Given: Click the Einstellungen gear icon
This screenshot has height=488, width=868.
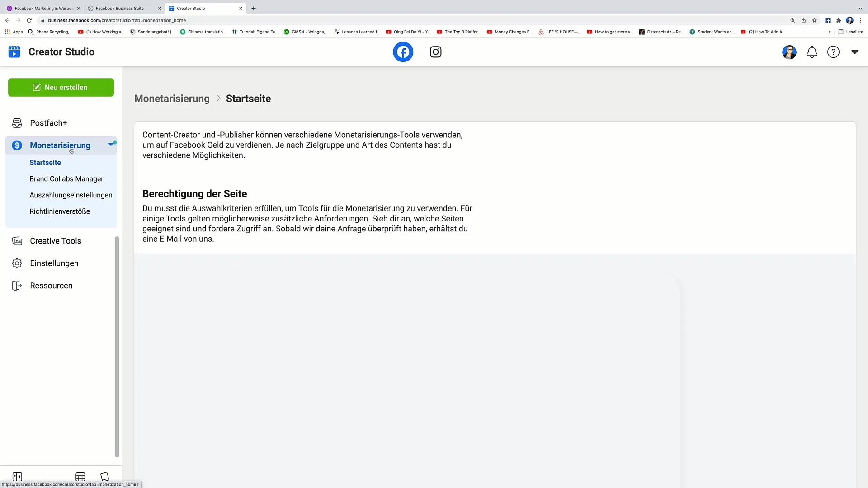Looking at the screenshot, I should 17,263.
